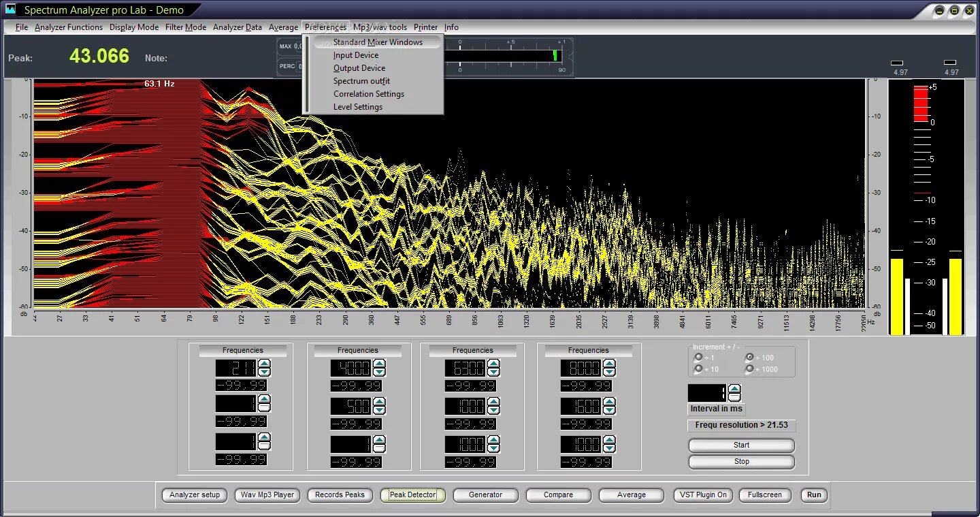Raise the 160.0 frequency with up arrow

click(x=609, y=402)
